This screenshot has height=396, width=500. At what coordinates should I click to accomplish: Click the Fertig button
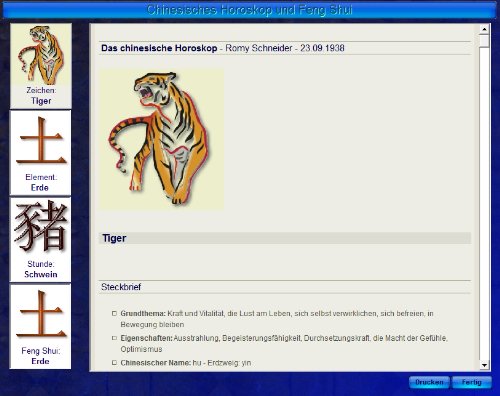click(x=472, y=382)
